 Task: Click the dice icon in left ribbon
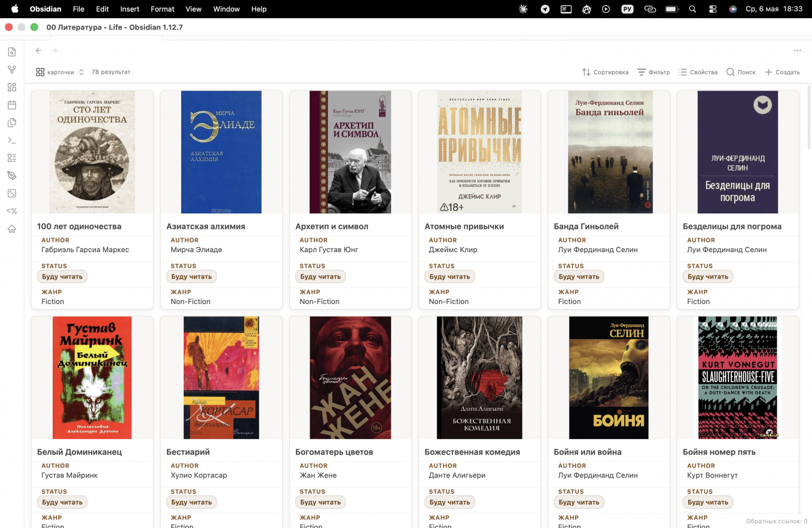click(x=12, y=194)
